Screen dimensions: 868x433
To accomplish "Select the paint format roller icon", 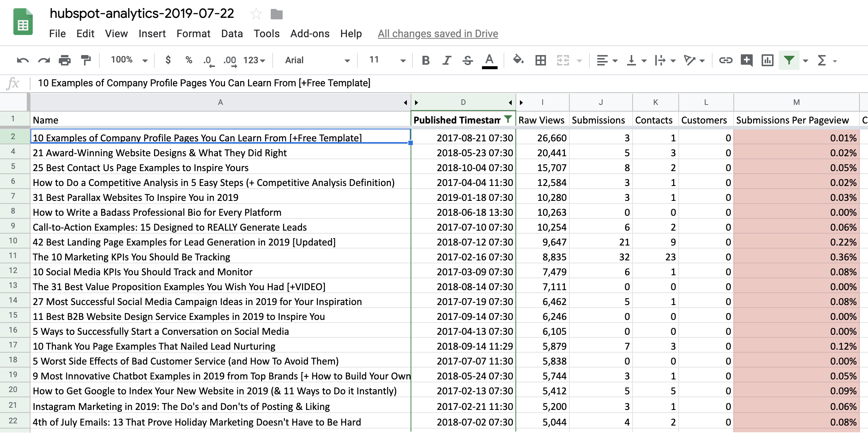I will click(86, 60).
